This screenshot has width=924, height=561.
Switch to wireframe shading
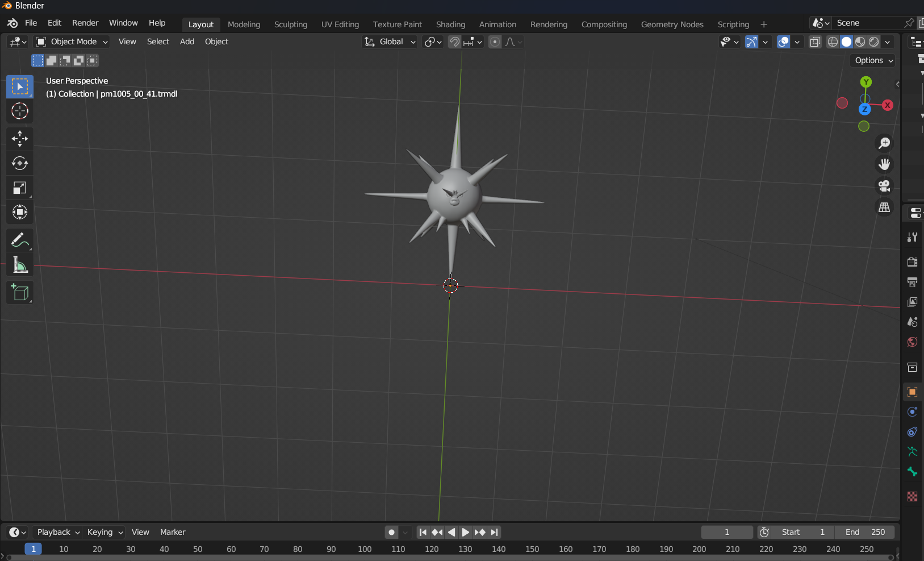point(833,41)
